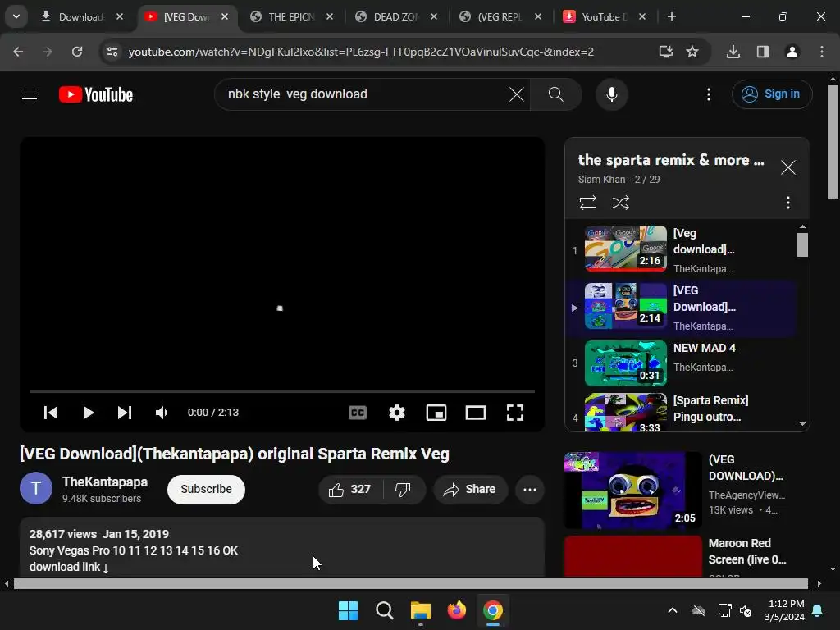Open the player settings gear
Viewport: 840px width, 630px height.
[397, 413]
